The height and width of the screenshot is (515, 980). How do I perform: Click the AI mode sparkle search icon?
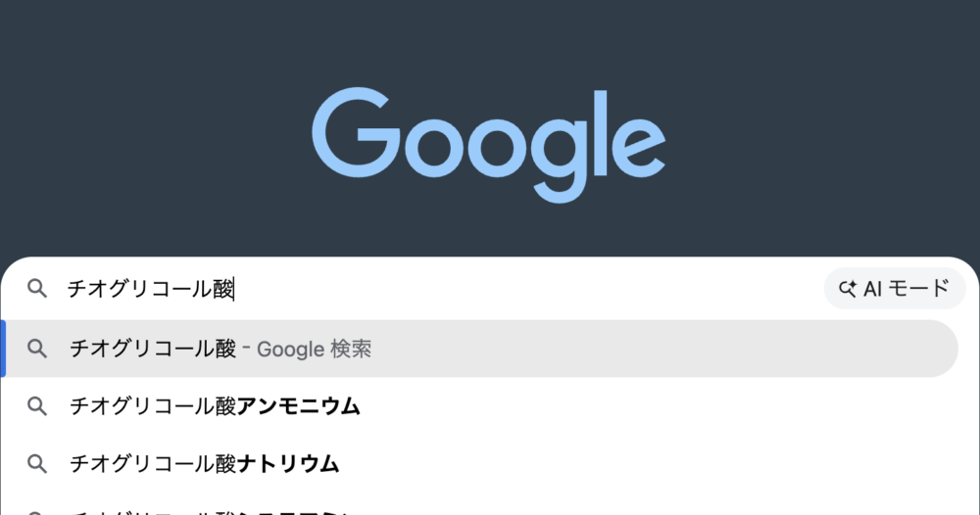[848, 289]
